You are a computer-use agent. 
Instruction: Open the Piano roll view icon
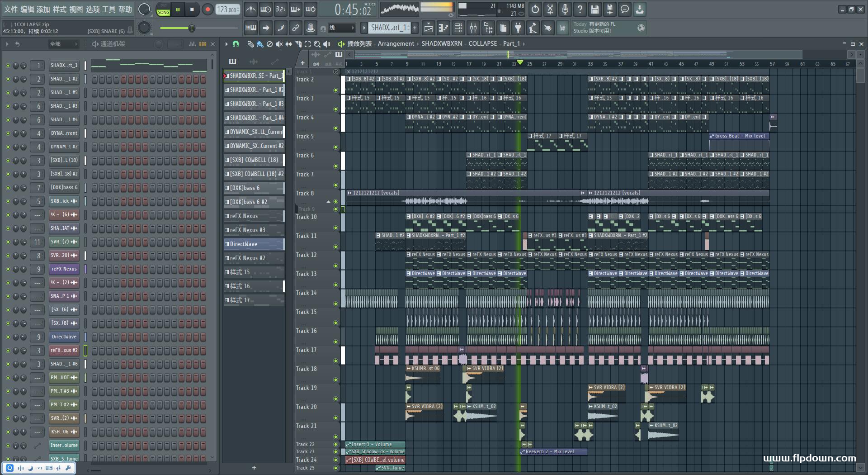(x=443, y=28)
